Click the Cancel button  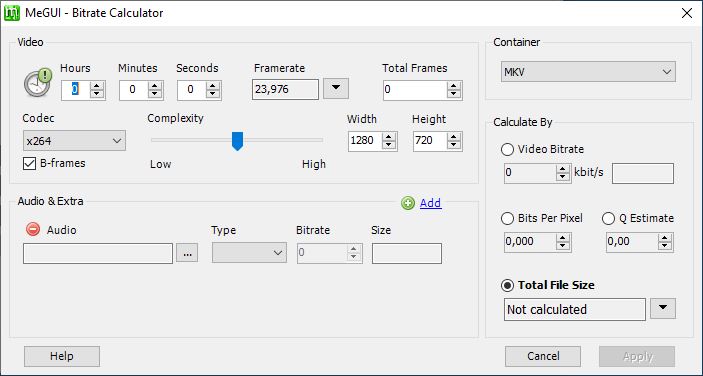[543, 356]
